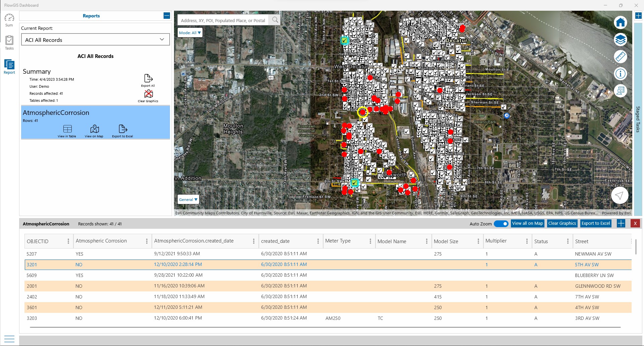Click View on Map for AtmosphericCorrosion

[x=94, y=131]
